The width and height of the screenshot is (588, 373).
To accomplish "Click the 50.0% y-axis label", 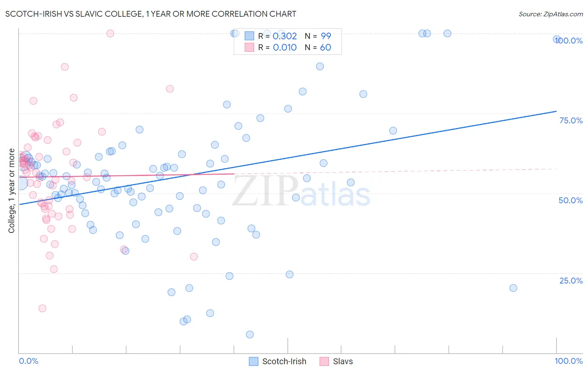I will tap(571, 200).
